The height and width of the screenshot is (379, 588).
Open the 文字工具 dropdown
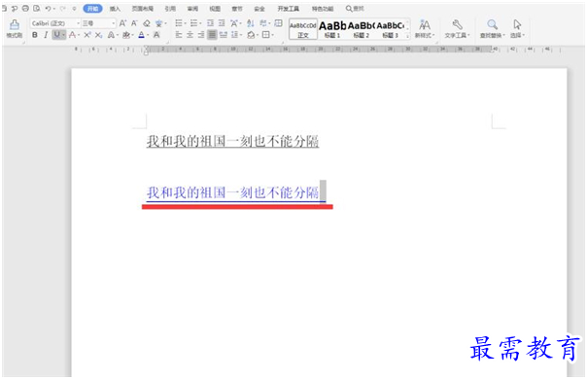457,29
